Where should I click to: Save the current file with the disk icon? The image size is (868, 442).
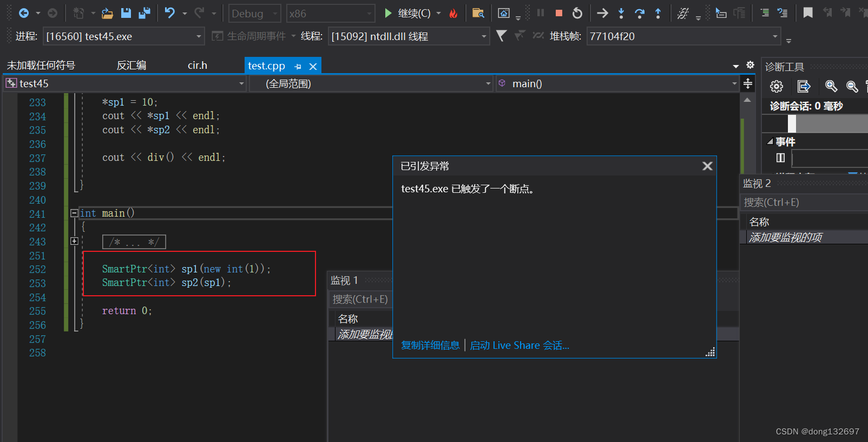126,13
